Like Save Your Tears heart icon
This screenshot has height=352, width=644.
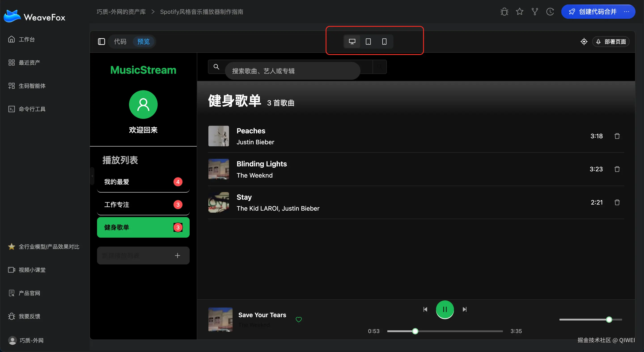click(x=299, y=319)
